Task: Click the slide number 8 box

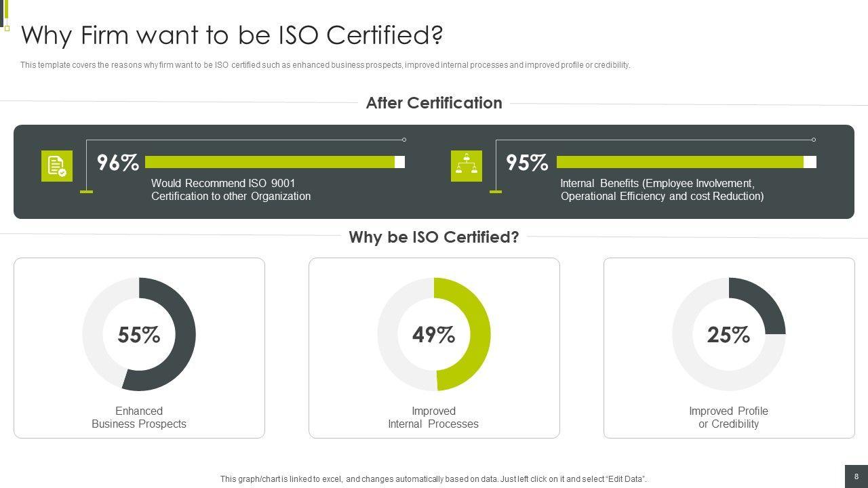Action: (x=856, y=476)
